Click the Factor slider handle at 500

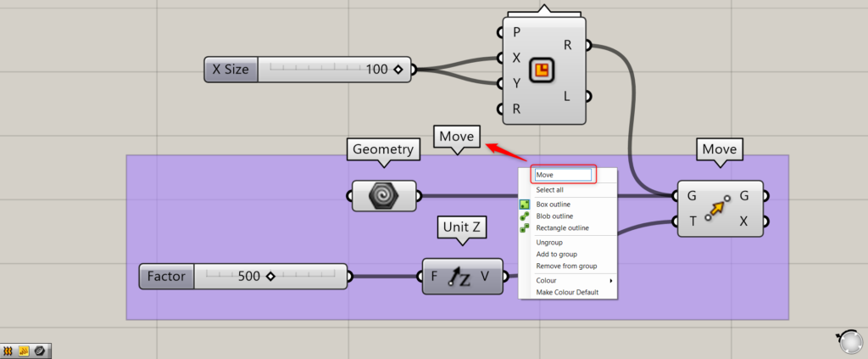[270, 277]
